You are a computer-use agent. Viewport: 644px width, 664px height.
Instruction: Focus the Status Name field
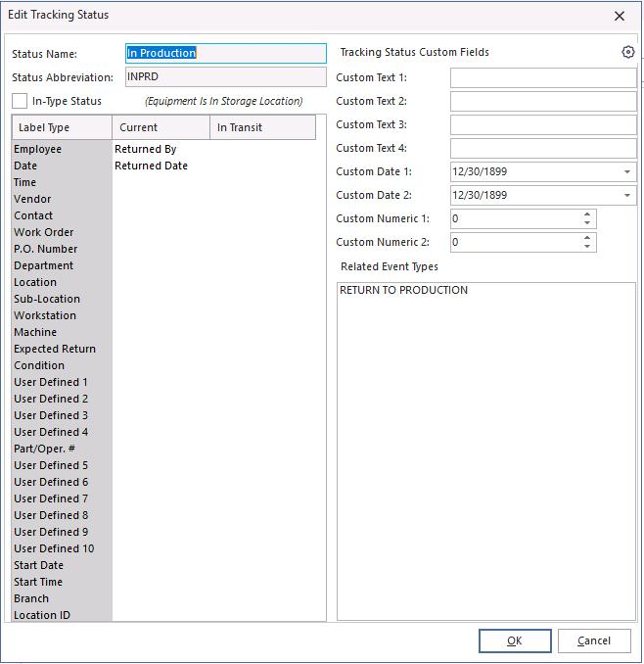tap(225, 53)
